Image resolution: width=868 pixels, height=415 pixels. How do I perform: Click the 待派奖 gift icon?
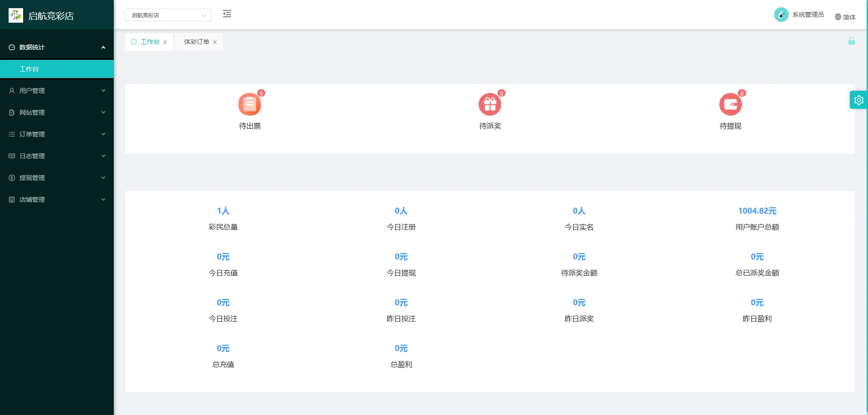pyautogui.click(x=490, y=104)
